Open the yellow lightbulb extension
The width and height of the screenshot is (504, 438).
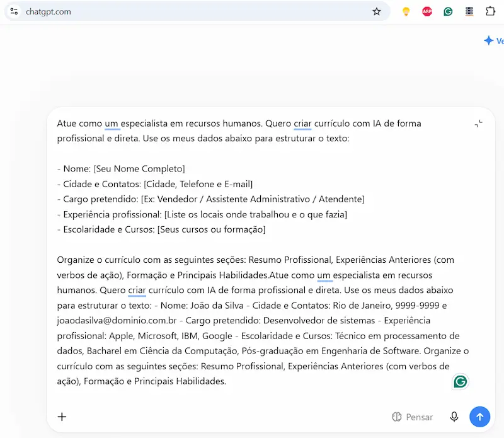click(x=406, y=11)
